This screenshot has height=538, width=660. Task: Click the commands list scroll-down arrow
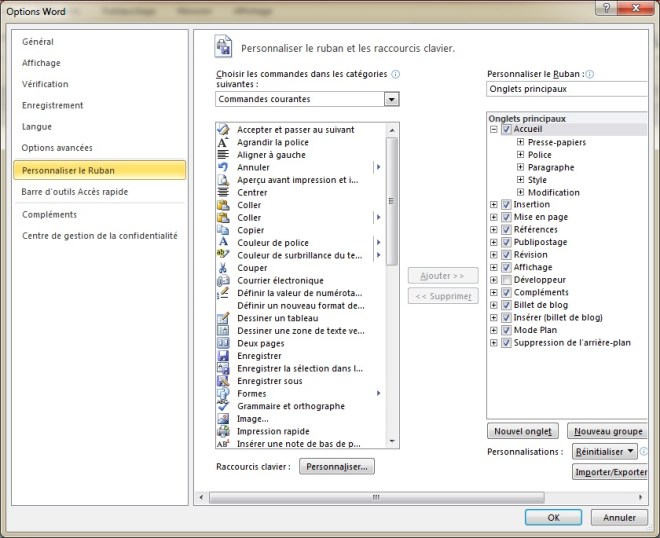tap(392, 441)
